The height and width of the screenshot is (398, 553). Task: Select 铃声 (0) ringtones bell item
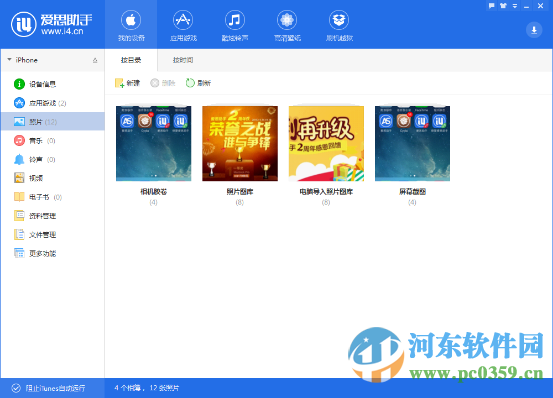53,159
